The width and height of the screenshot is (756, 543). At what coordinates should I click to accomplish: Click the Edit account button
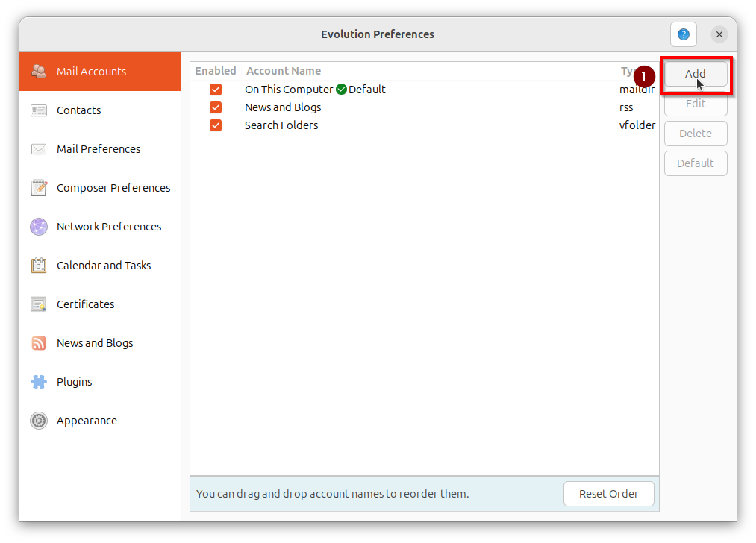coord(695,104)
